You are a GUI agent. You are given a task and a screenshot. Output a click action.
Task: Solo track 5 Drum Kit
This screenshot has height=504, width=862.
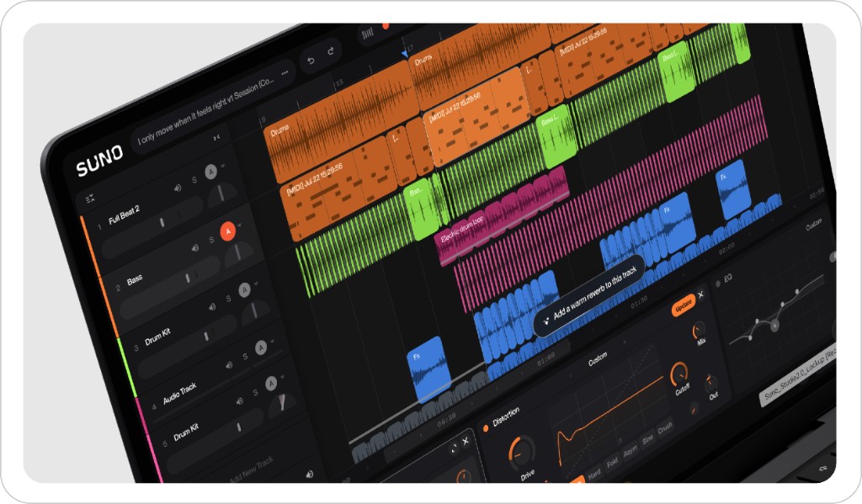click(256, 392)
